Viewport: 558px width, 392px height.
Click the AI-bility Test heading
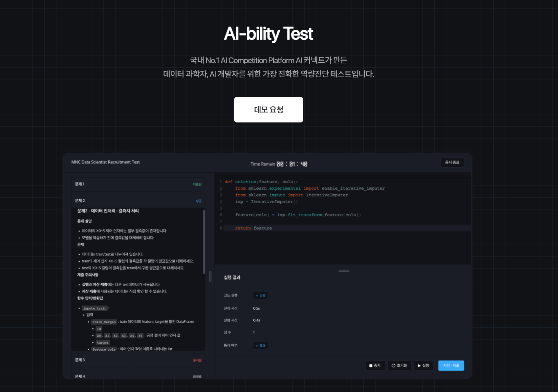coord(268,33)
